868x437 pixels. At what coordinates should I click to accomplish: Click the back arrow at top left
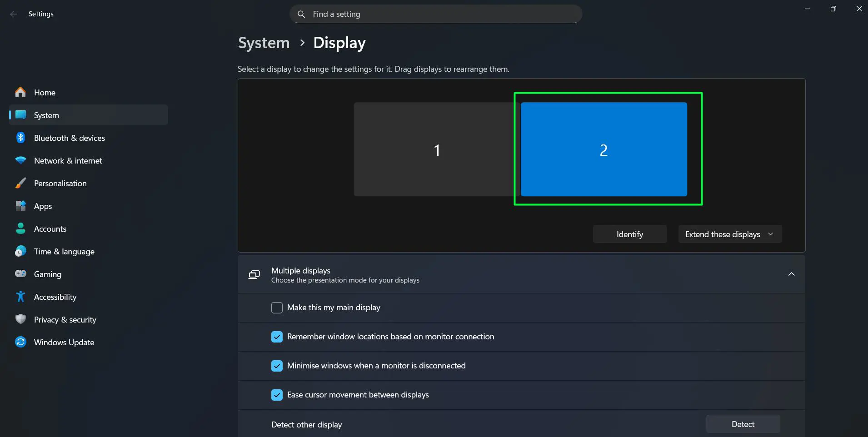coord(14,14)
